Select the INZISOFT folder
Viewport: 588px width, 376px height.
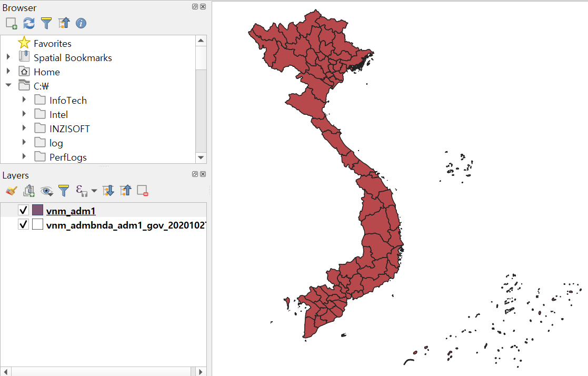[x=70, y=129]
